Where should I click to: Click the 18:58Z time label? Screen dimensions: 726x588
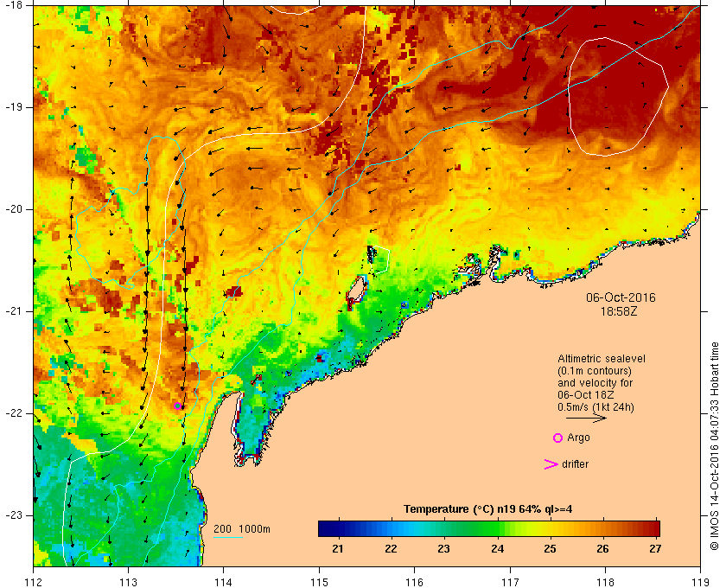619,311
